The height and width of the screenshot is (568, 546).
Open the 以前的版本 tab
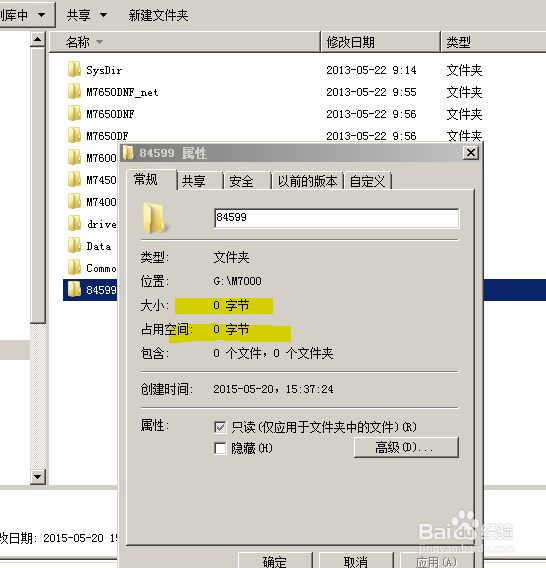307,181
